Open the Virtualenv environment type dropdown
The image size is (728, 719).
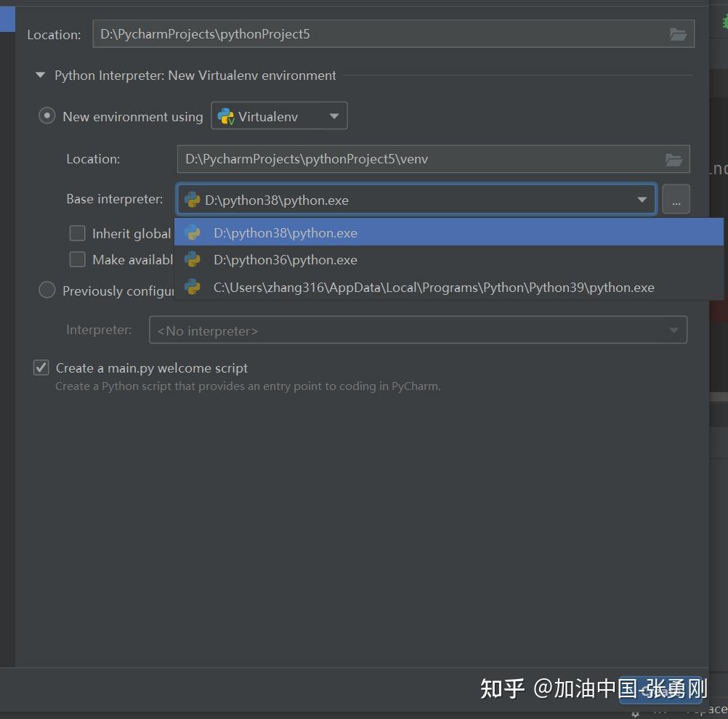tap(279, 116)
